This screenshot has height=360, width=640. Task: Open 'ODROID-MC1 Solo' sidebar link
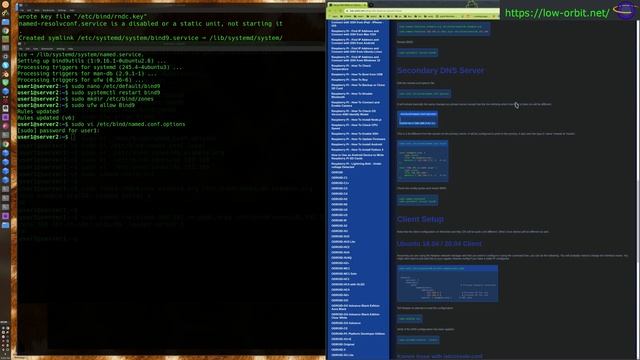pyautogui.click(x=344, y=273)
